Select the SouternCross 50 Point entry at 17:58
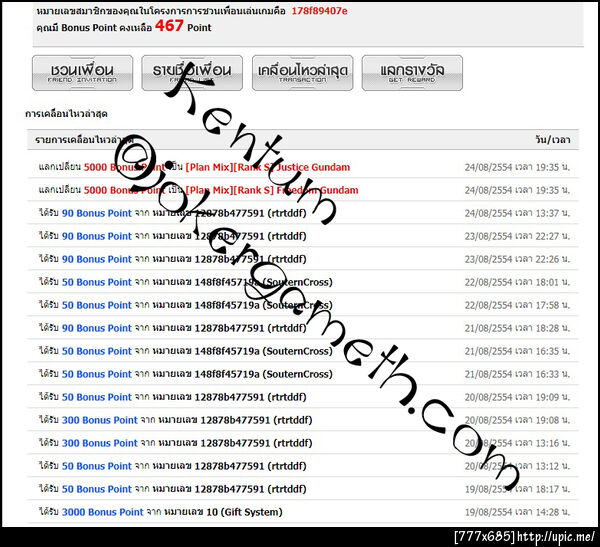 (303, 305)
